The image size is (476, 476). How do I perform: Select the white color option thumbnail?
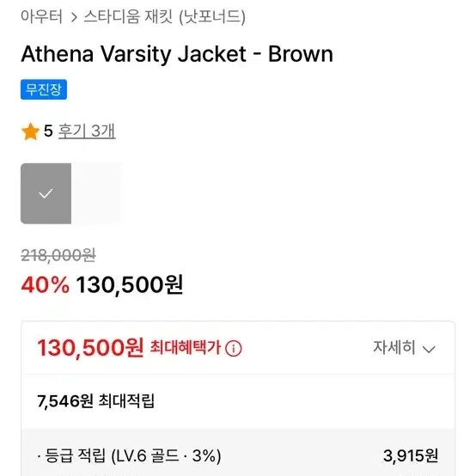click(x=96, y=193)
